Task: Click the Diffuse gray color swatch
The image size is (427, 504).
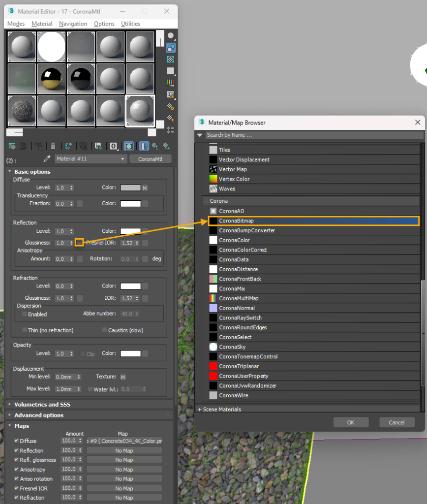Action: 130,188
